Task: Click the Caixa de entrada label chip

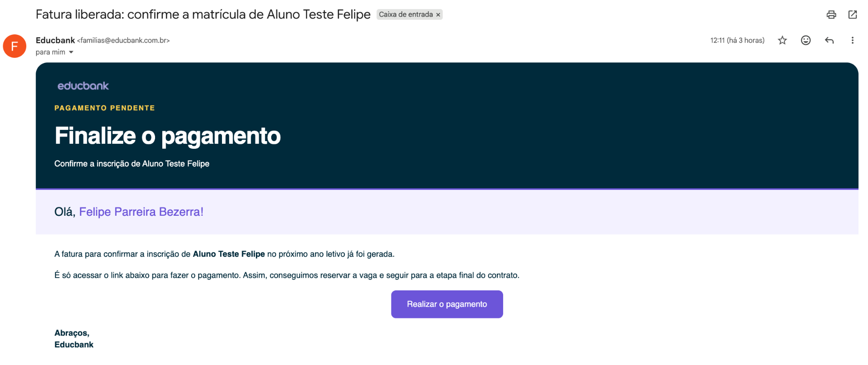Action: 406,14
